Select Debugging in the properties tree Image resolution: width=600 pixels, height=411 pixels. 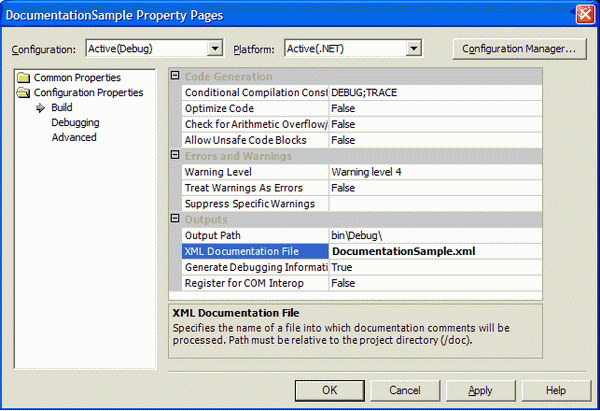75,123
